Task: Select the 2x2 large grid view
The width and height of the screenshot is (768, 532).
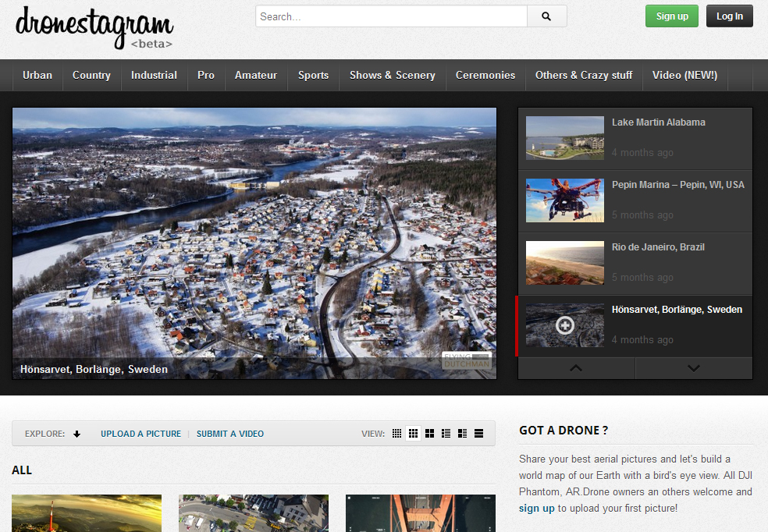Action: pyautogui.click(x=430, y=434)
